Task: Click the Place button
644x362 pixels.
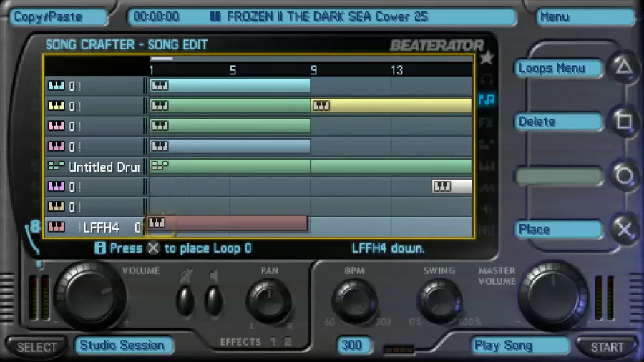Action: pyautogui.click(x=559, y=230)
